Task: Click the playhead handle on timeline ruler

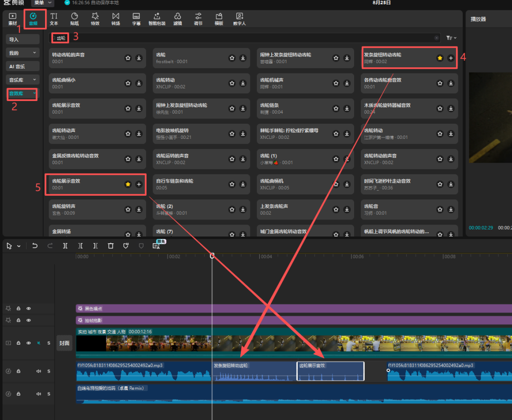Action: point(212,256)
